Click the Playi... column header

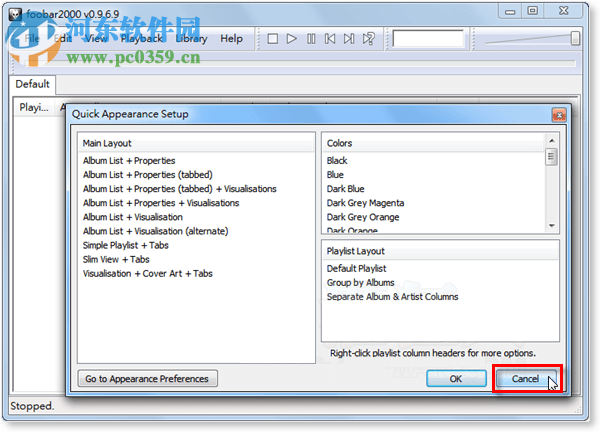[x=34, y=107]
